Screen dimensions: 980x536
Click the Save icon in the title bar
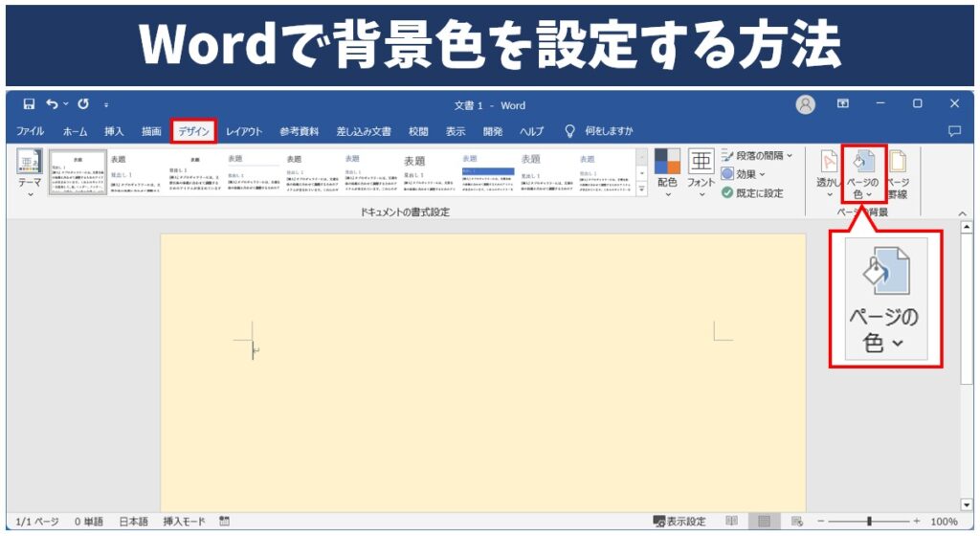29,104
